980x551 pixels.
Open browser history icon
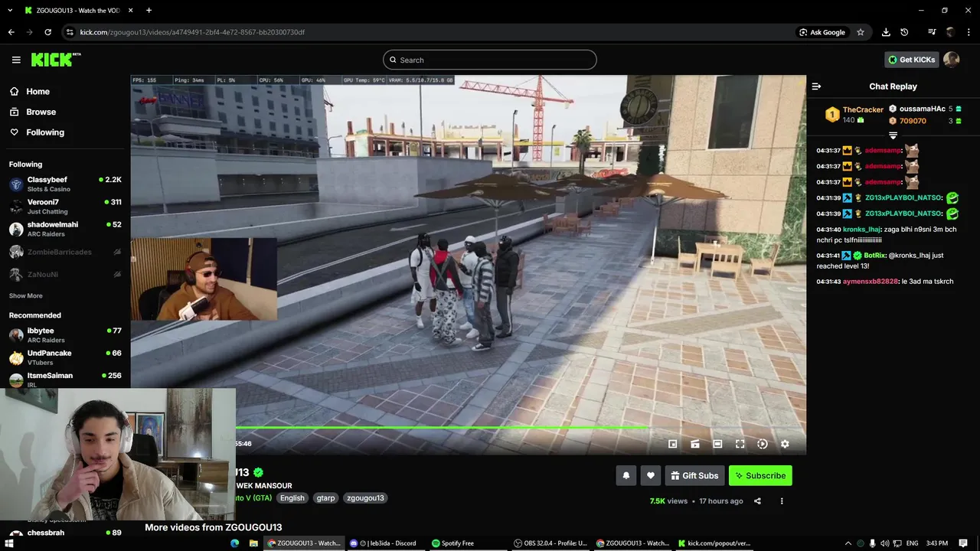coord(904,32)
